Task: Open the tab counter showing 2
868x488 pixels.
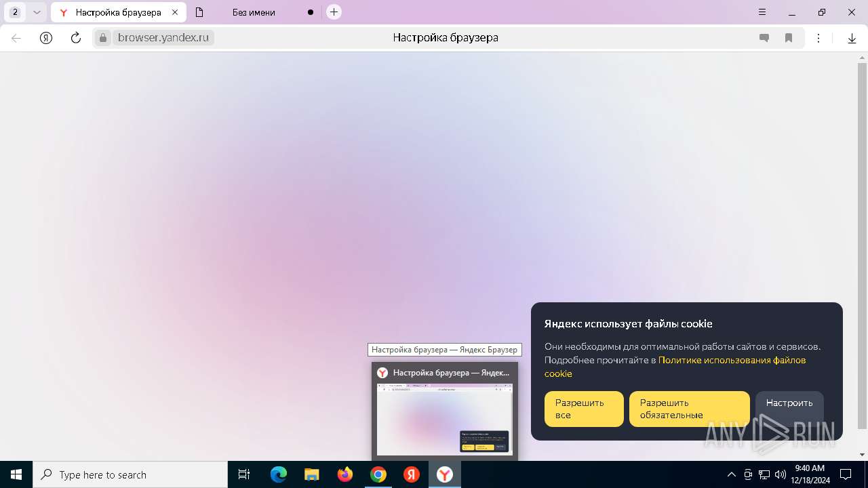Action: 16,12
